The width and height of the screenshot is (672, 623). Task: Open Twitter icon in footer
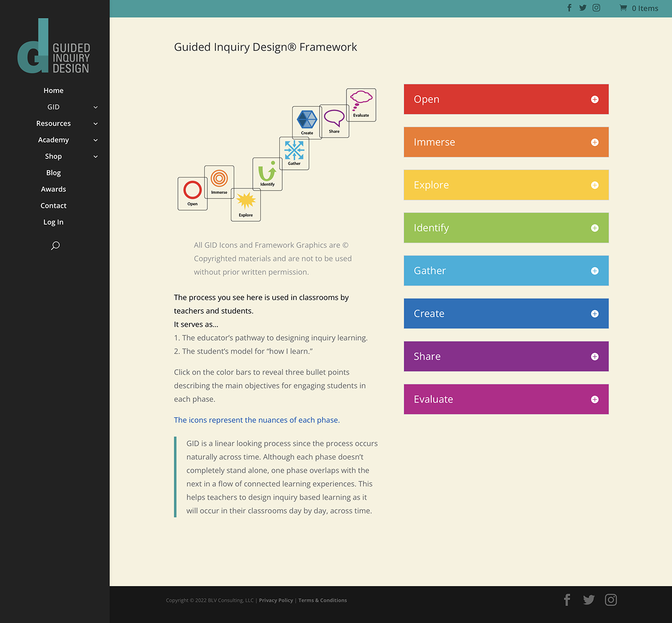pyautogui.click(x=589, y=600)
